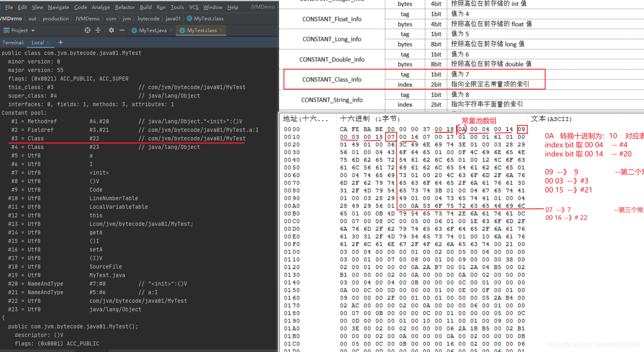
Task: Click the 'bytecode' breadcrumb
Action: tap(148, 18)
